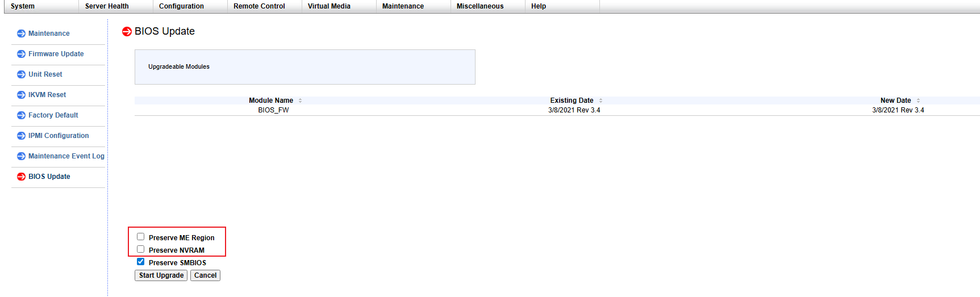This screenshot has height=297, width=980.
Task: Select the BIOS_FW module row
Action: tap(273, 110)
